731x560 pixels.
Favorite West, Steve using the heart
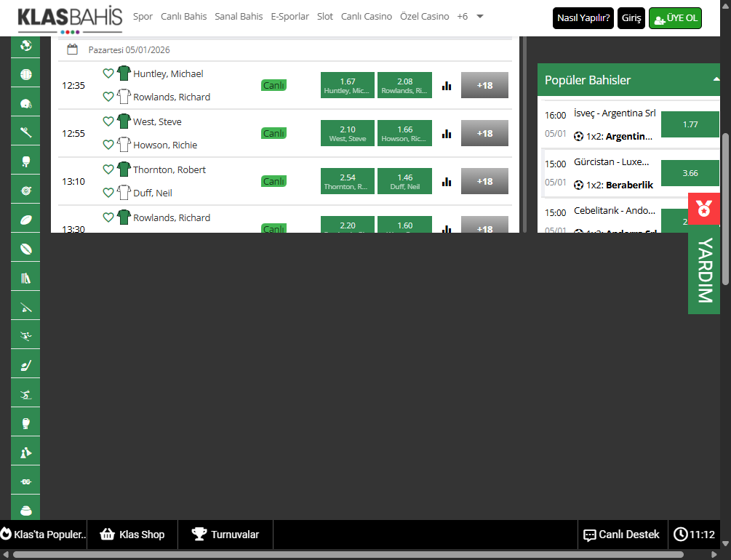point(108,121)
